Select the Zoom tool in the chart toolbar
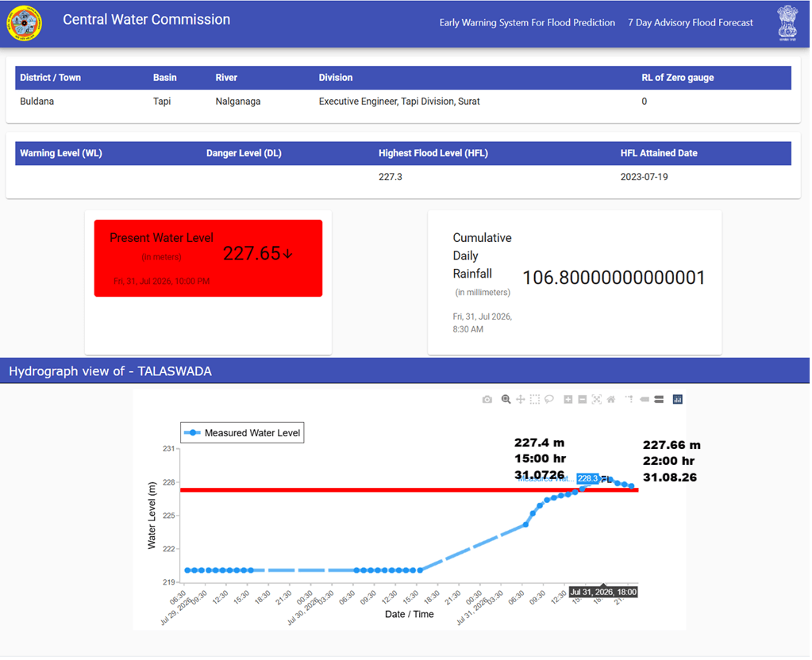Image resolution: width=812 pixels, height=660 pixels. pyautogui.click(x=506, y=400)
